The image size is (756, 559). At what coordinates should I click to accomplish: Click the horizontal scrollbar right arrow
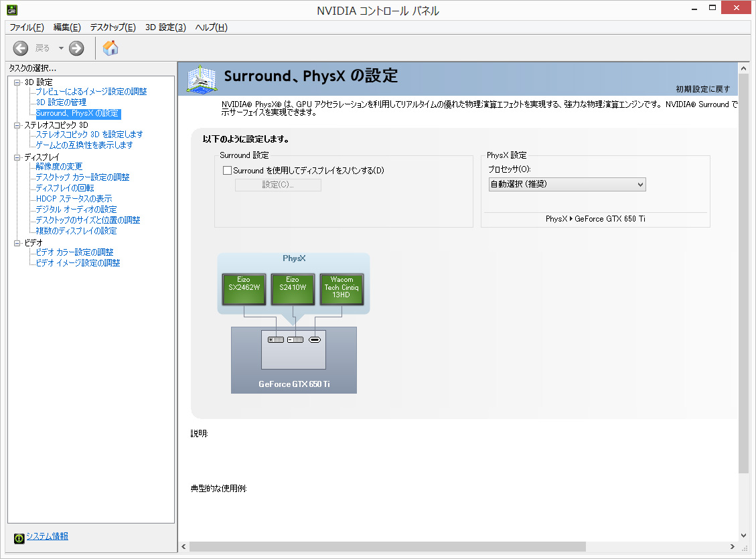tap(733, 546)
